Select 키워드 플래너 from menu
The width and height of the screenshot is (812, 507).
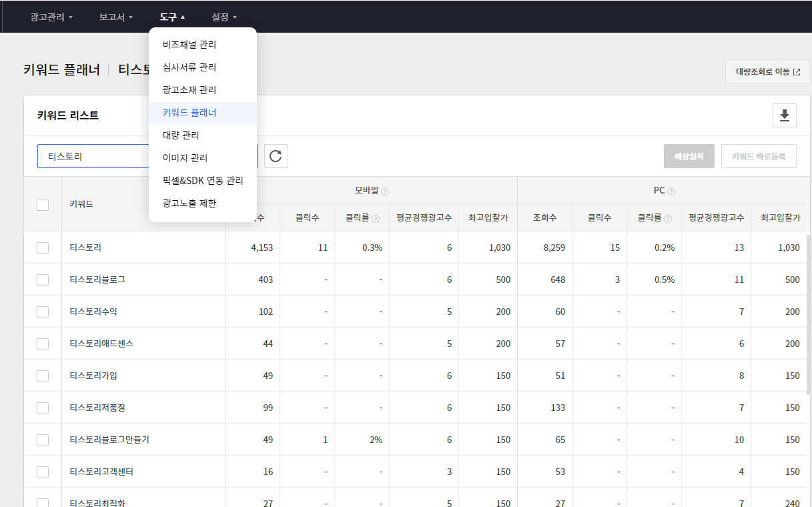(x=203, y=113)
